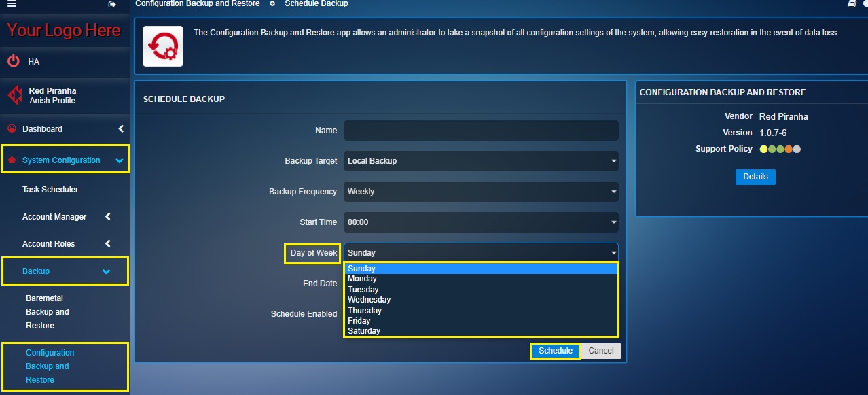Click the Schedule Enabled label
This screenshot has width=868, height=395.
pyautogui.click(x=304, y=314)
